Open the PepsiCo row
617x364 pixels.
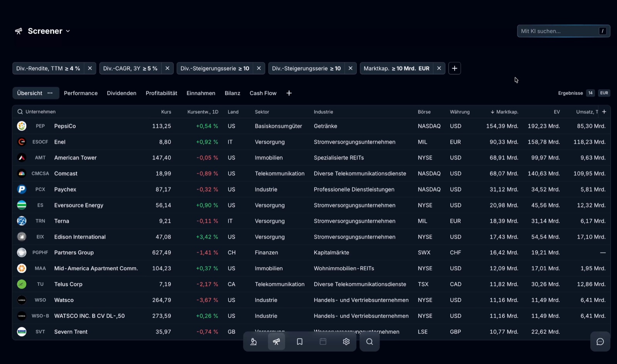point(311,126)
